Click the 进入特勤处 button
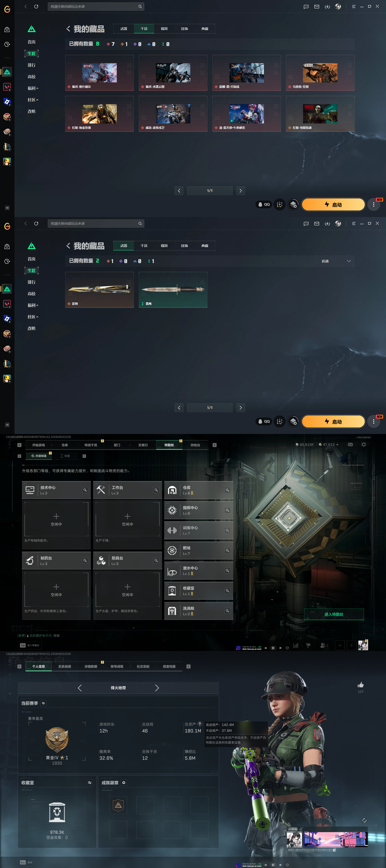Image resolution: width=386 pixels, height=868 pixels. (x=334, y=614)
